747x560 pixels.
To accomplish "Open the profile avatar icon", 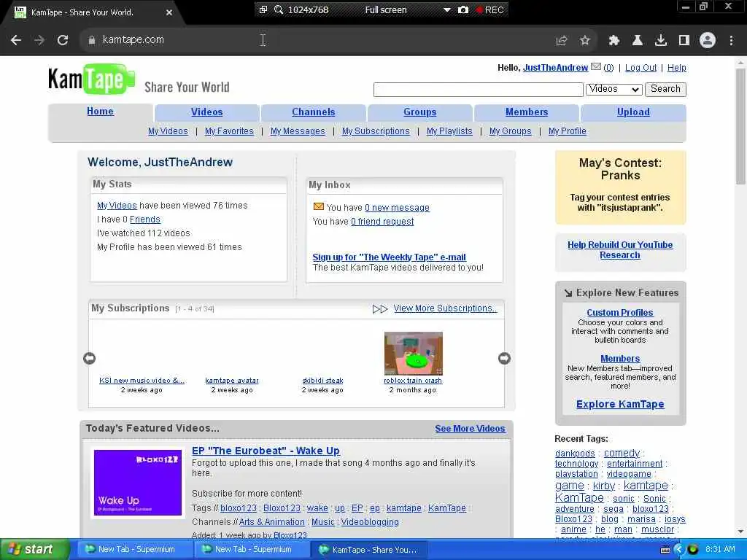I will pos(708,41).
